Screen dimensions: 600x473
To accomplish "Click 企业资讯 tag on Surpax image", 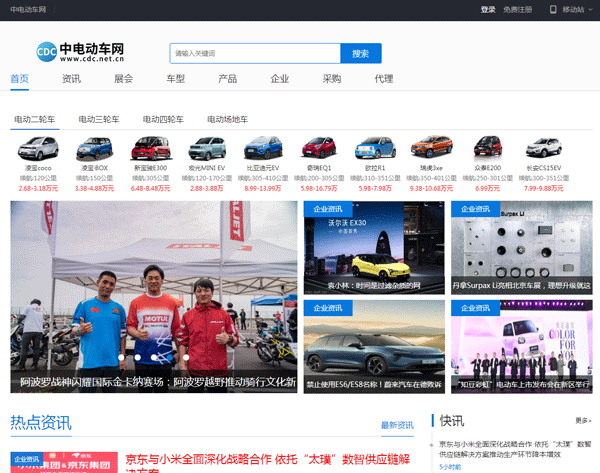I will click(476, 209).
